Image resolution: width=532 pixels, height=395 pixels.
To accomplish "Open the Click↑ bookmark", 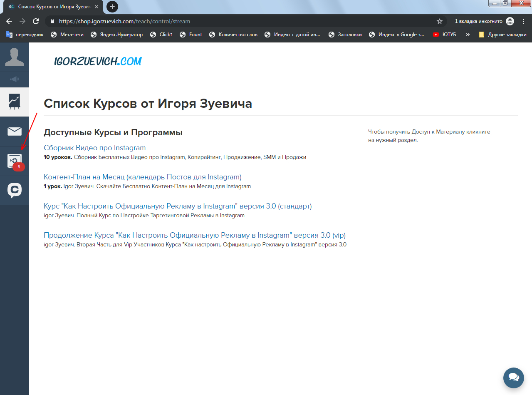I will coord(161,35).
